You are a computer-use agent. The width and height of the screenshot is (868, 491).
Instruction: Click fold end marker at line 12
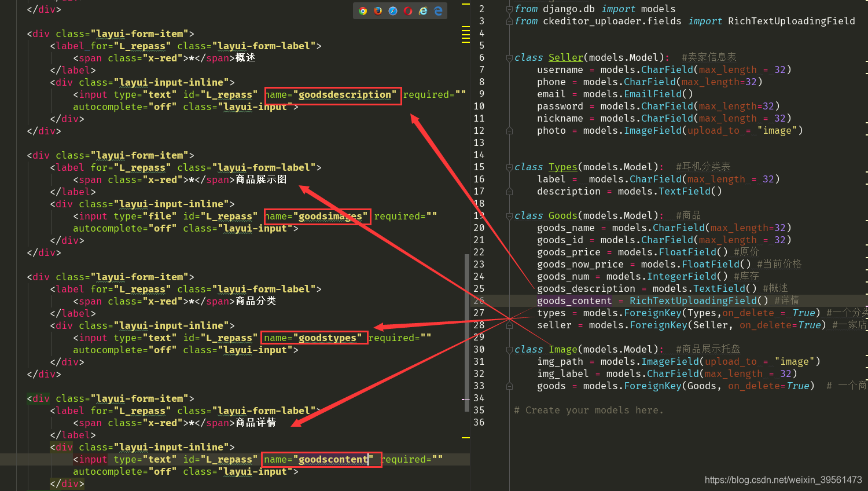[509, 131]
